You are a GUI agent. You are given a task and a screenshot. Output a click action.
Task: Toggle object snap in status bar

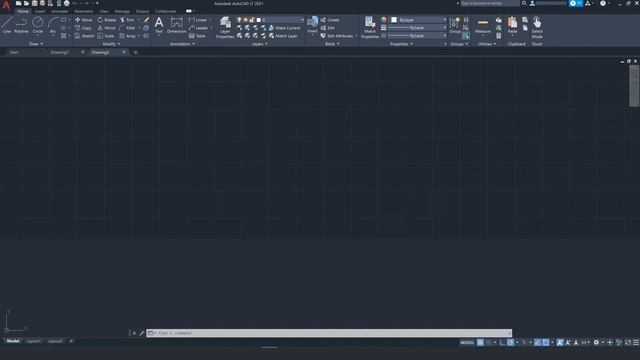pos(546,342)
